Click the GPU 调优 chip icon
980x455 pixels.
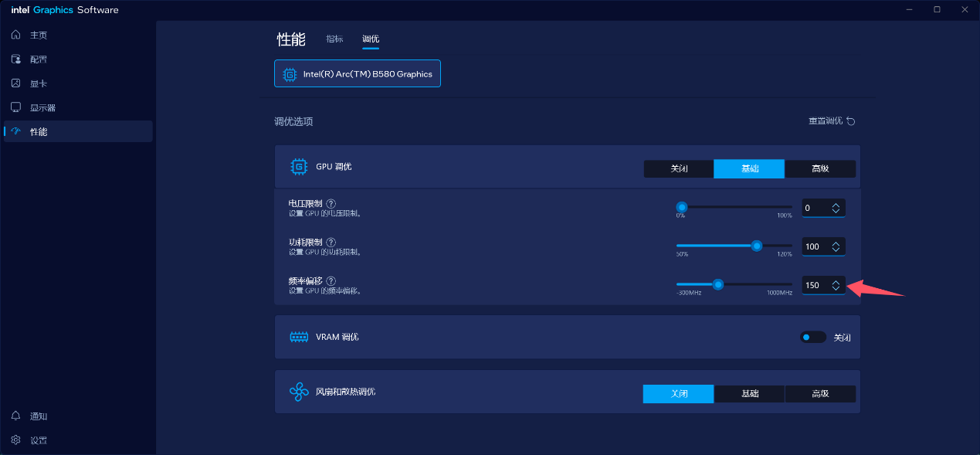click(x=298, y=167)
